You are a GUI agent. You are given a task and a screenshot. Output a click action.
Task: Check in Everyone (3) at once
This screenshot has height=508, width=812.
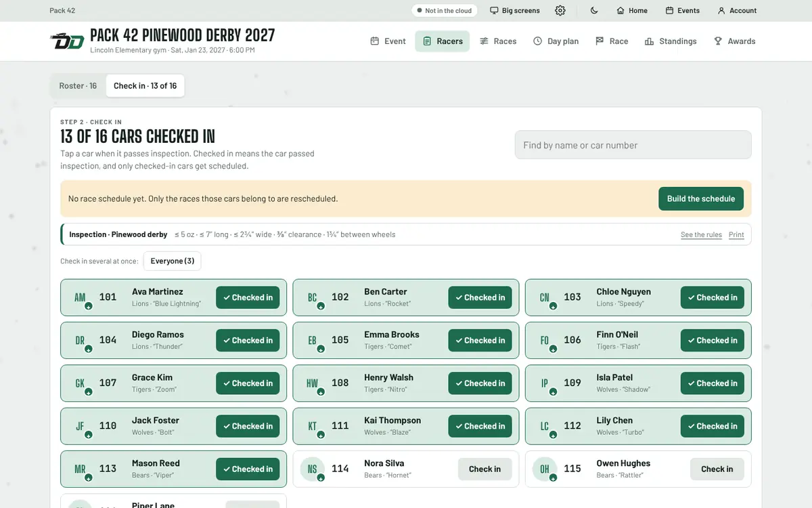[173, 261]
